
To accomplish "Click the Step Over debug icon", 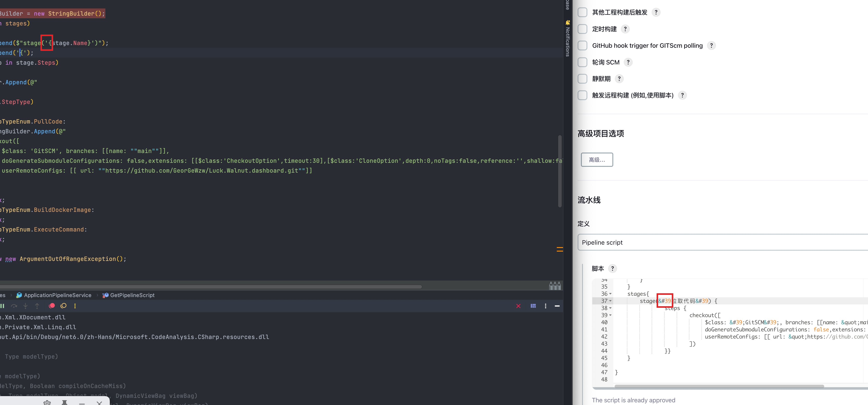I will tap(14, 306).
